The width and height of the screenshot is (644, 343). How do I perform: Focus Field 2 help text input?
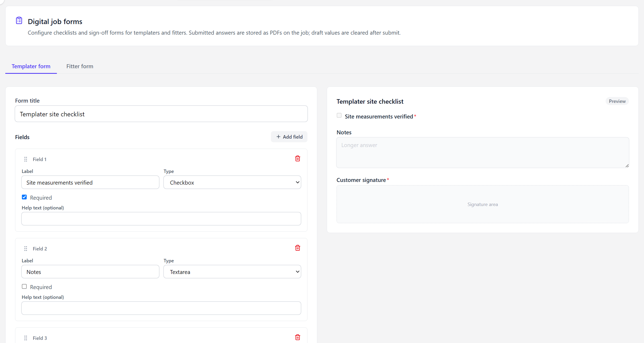coord(161,308)
